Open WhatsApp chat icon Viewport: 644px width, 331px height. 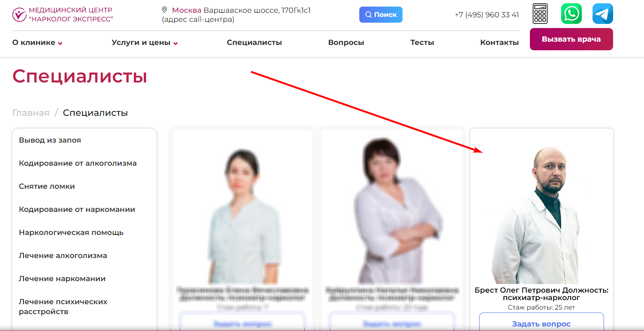pos(571,14)
